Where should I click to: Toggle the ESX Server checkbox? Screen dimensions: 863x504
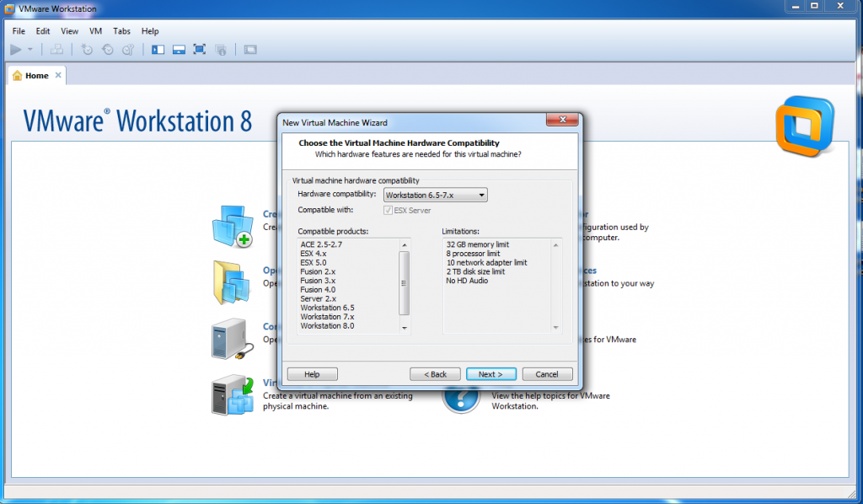(388, 210)
